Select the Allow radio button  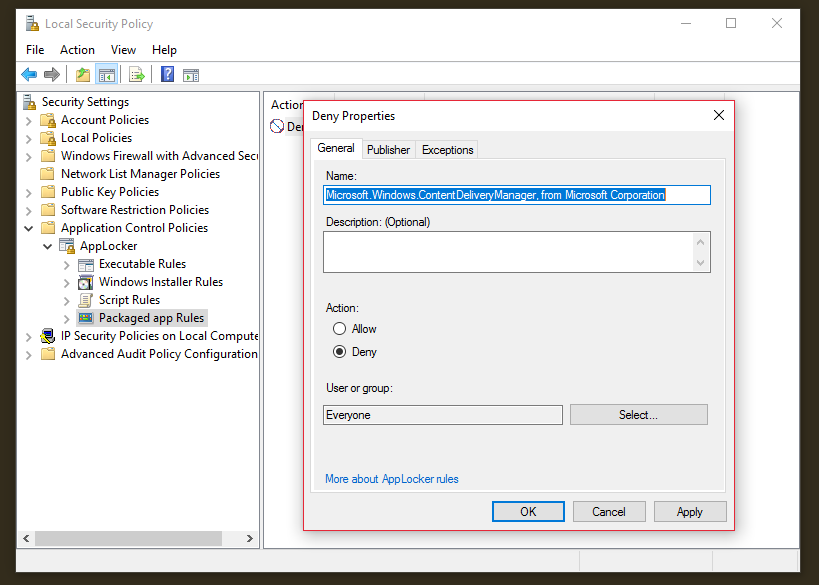click(x=340, y=329)
